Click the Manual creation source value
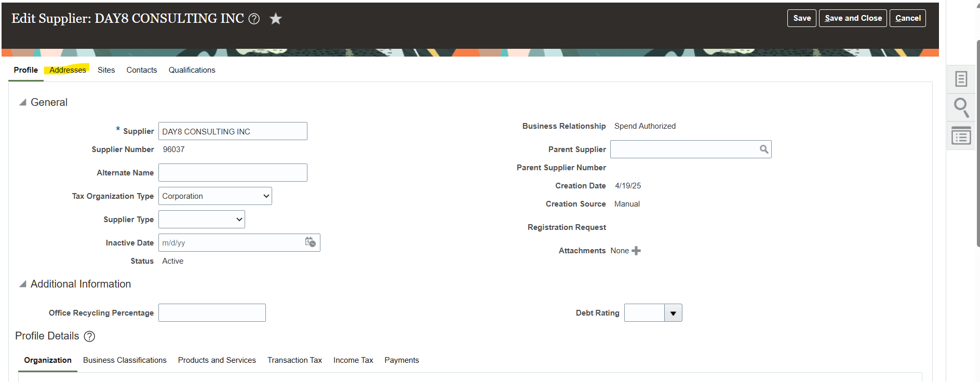Screen dimensions: 980x382 tap(627, 204)
